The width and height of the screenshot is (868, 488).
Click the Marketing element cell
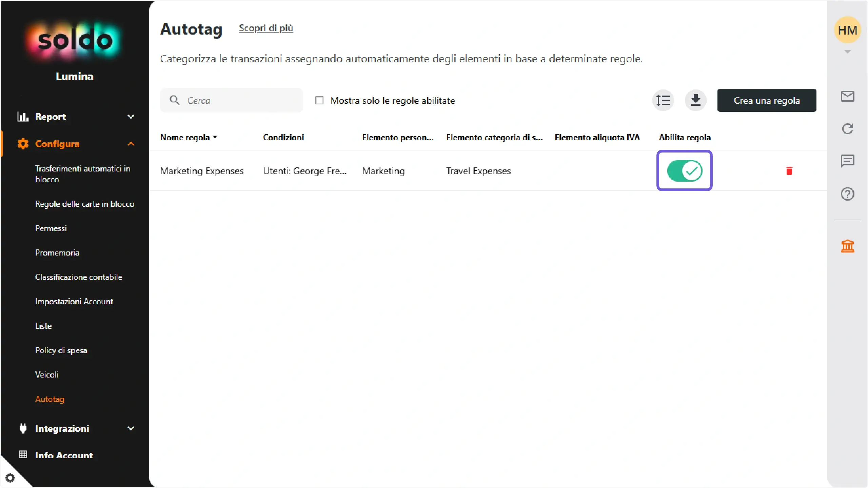pyautogui.click(x=383, y=171)
